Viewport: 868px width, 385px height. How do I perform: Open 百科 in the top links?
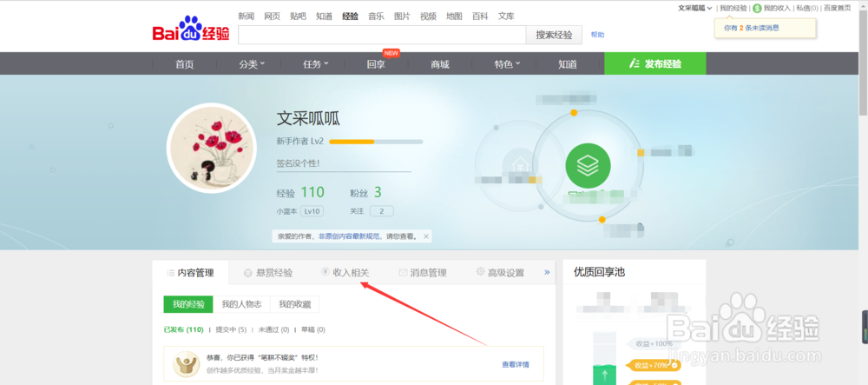[480, 16]
